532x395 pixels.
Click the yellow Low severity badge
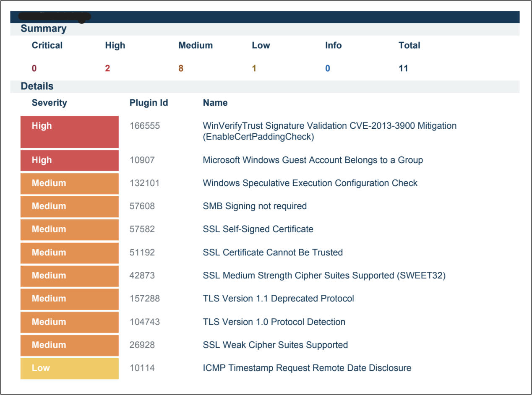(69, 368)
